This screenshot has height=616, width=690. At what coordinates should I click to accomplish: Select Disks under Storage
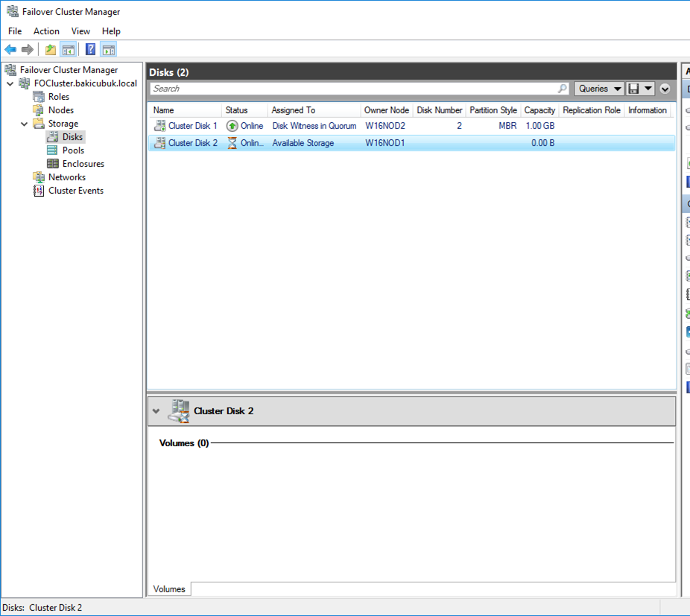[x=72, y=137]
